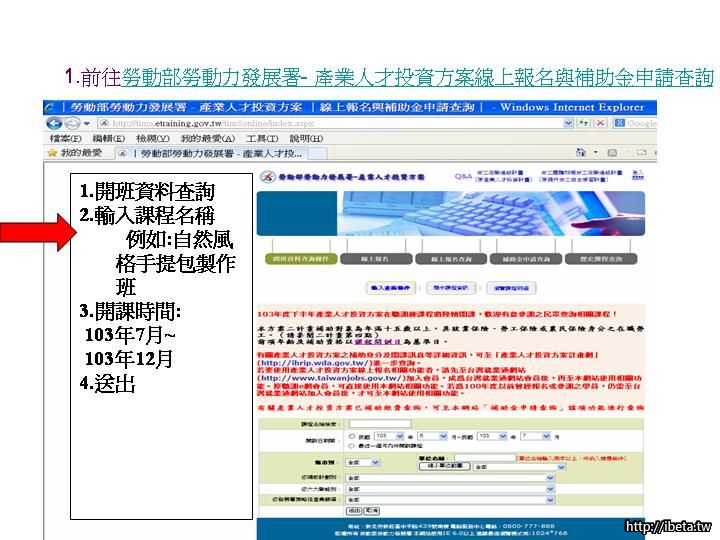Click the 送出 submit button
The height and width of the screenshot is (540, 720).
(356, 508)
